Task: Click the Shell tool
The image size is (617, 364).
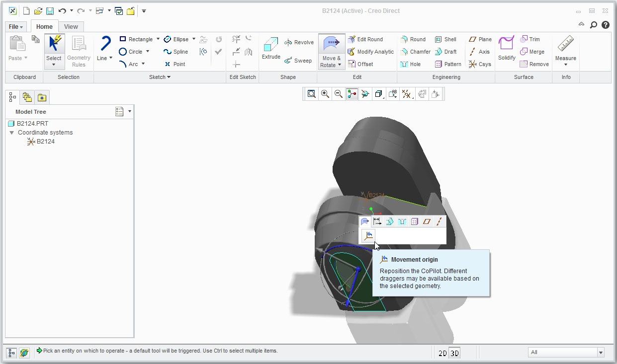Action: 445,39
